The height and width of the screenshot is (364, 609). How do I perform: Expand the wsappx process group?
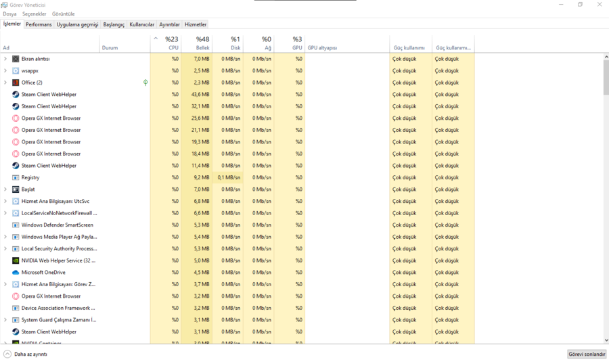[5, 70]
